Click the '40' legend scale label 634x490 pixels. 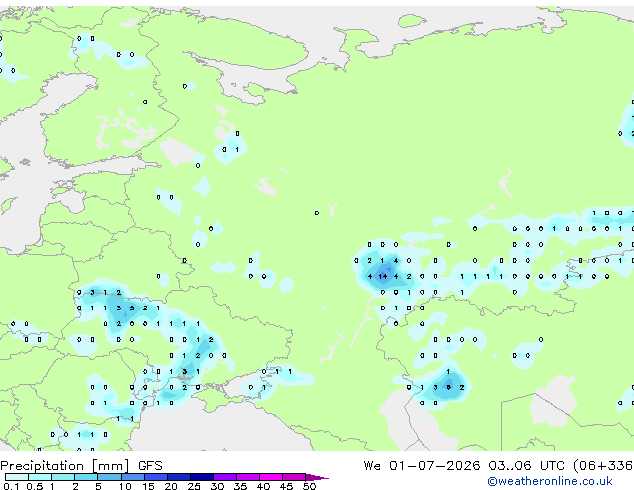pyautogui.click(x=263, y=486)
